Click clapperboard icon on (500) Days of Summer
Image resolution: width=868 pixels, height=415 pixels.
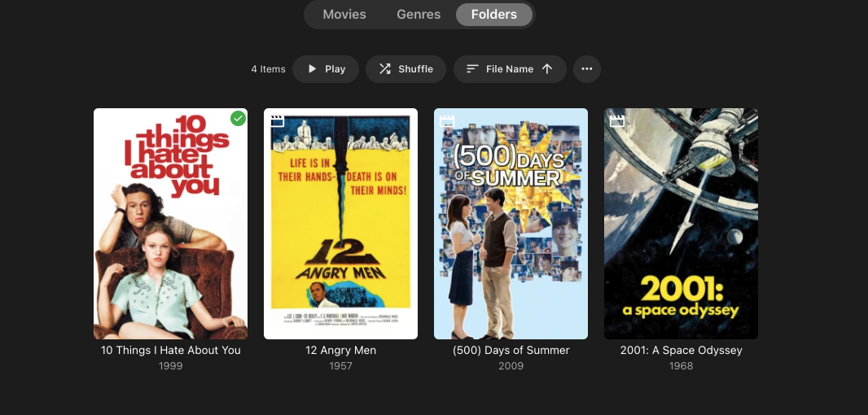447,120
